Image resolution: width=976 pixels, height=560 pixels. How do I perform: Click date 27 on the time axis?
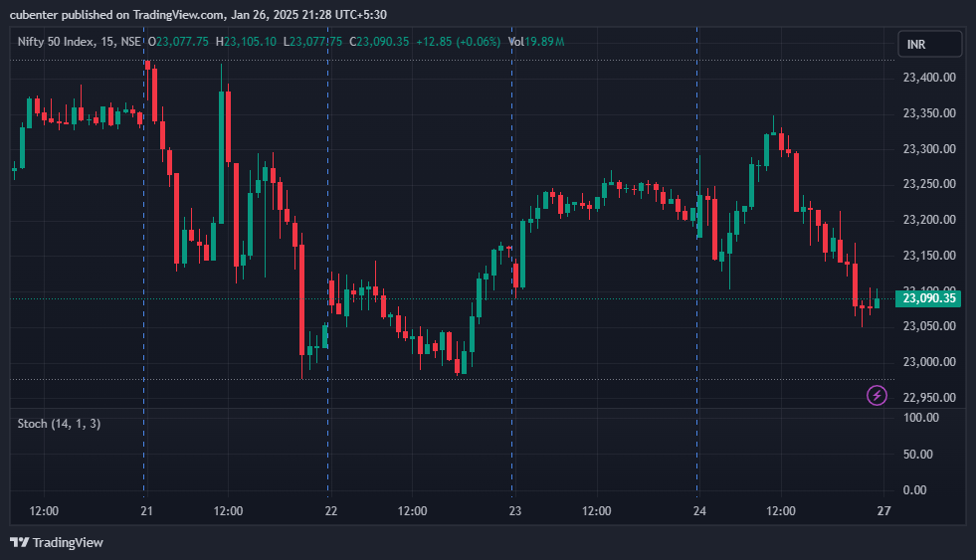[883, 511]
